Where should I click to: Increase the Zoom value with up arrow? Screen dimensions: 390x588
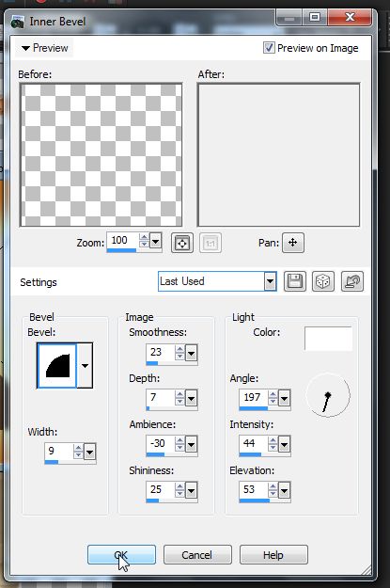[x=144, y=237]
